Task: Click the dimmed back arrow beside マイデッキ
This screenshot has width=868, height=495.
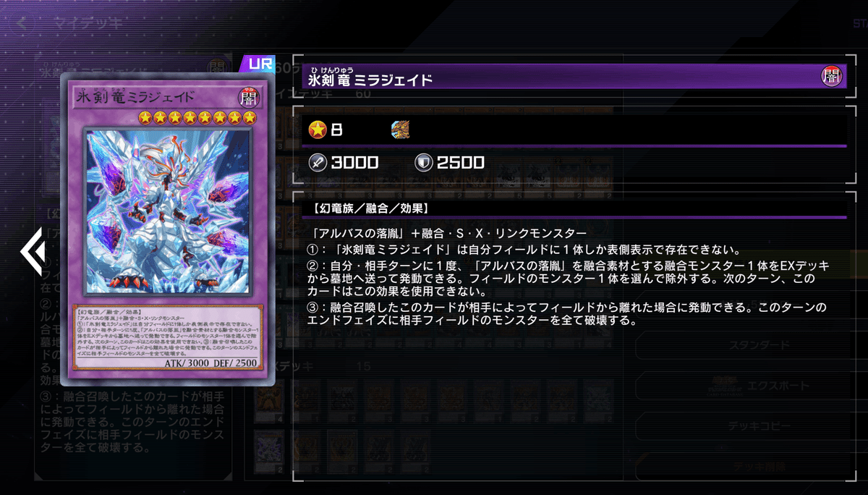Action: pyautogui.click(x=23, y=22)
